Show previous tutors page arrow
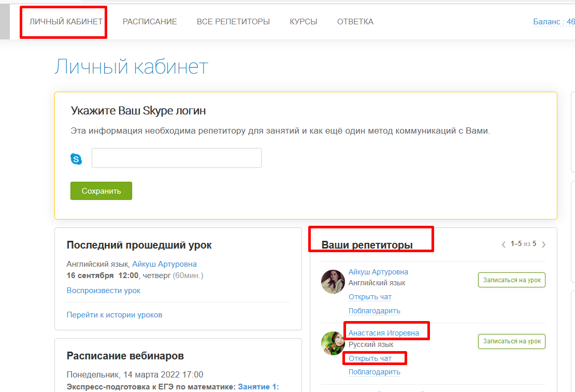This screenshot has height=392, width=575. tap(504, 244)
